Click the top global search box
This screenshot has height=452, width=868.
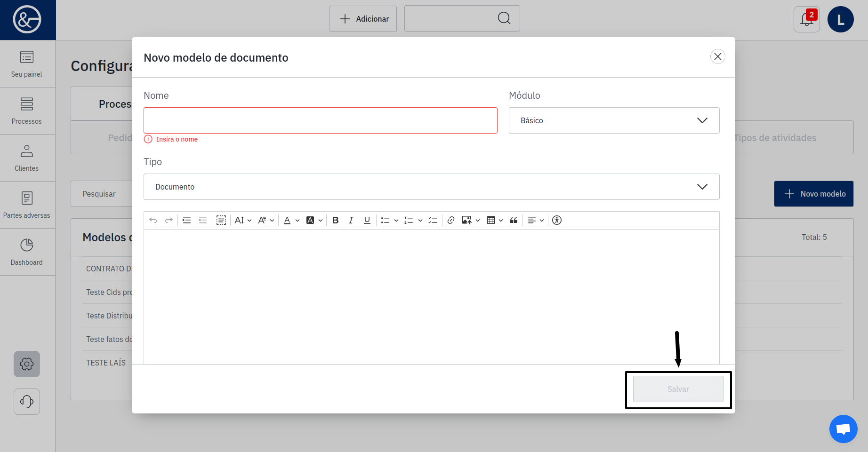coord(462,18)
